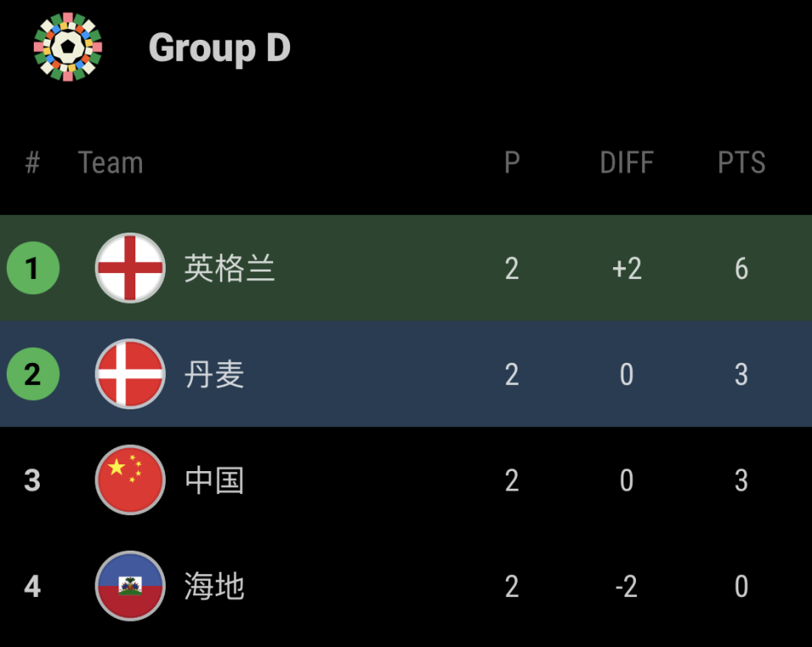
Task: Click the Team column header
Action: coord(110,162)
